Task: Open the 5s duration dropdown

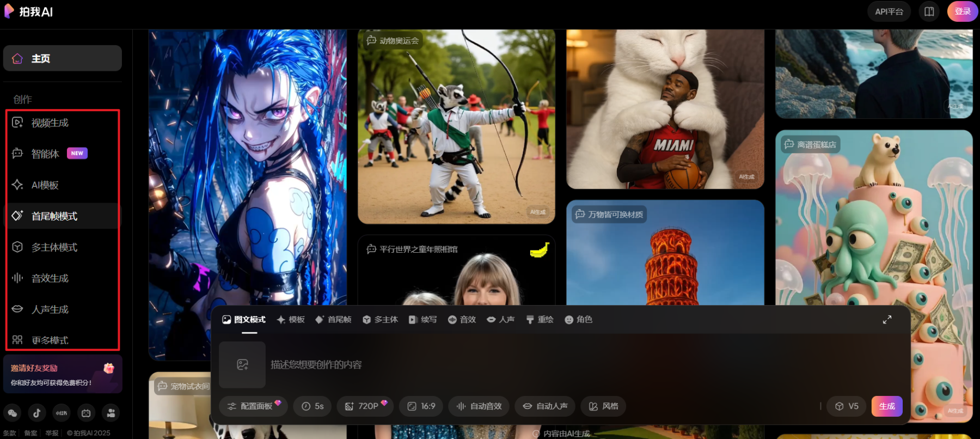Action: tap(313, 406)
